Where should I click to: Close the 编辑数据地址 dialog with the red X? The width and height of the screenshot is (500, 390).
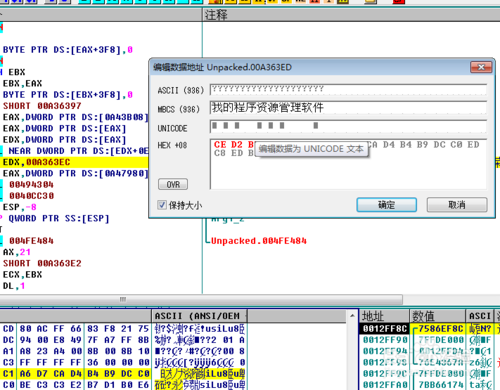(481, 67)
